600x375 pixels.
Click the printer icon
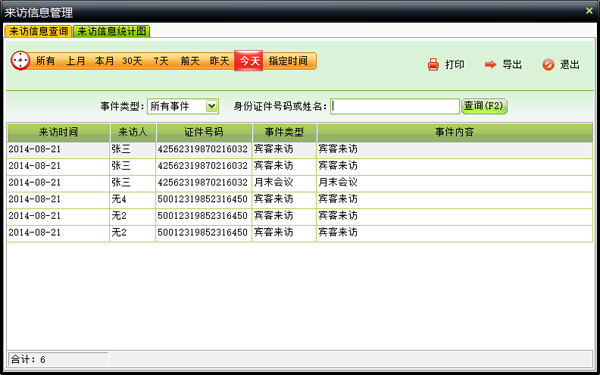(x=433, y=64)
